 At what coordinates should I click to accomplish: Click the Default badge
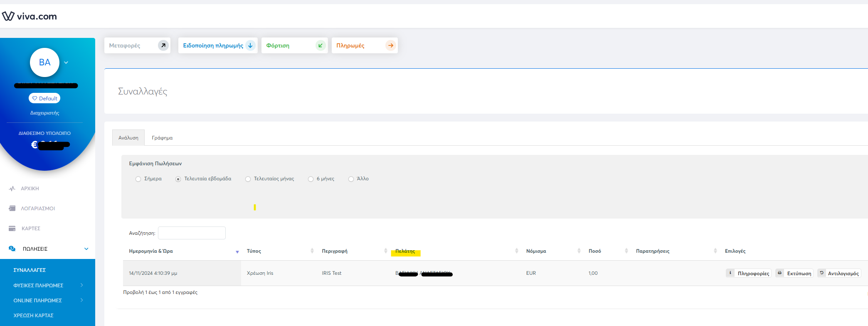[x=44, y=98]
